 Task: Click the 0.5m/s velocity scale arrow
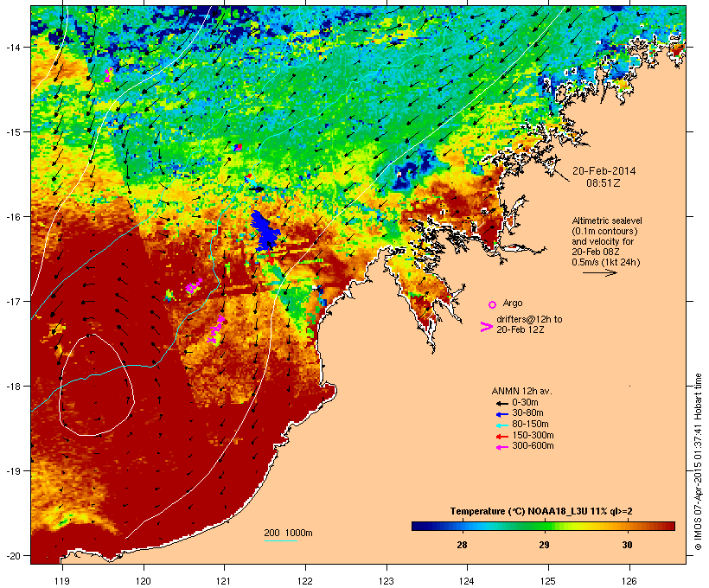599,272
